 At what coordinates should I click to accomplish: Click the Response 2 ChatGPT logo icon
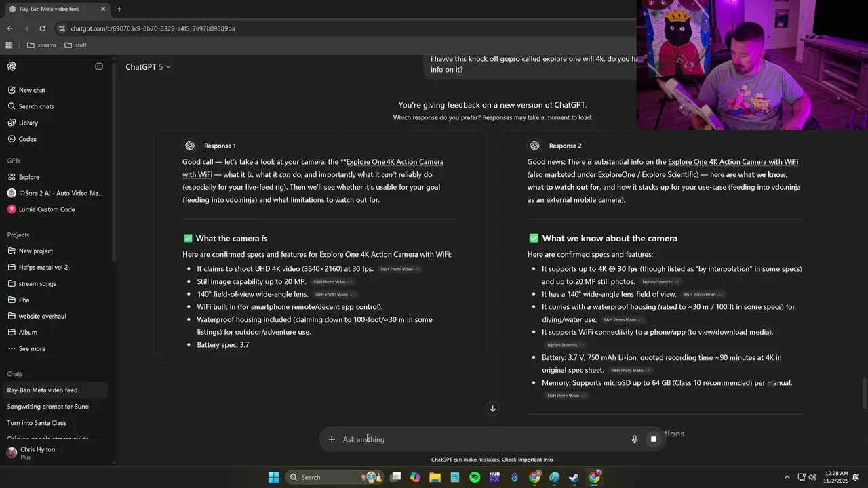tap(535, 146)
